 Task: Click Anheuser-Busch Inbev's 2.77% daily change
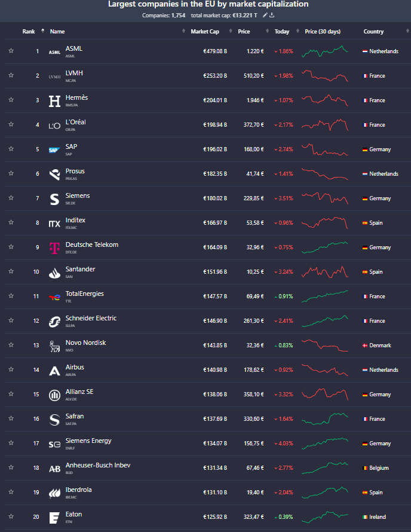pos(284,468)
